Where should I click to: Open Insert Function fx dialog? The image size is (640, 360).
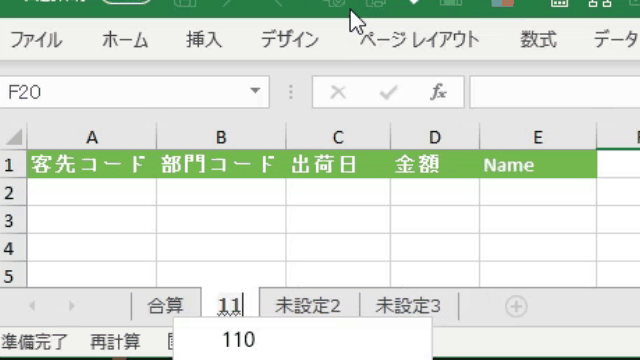point(438,92)
